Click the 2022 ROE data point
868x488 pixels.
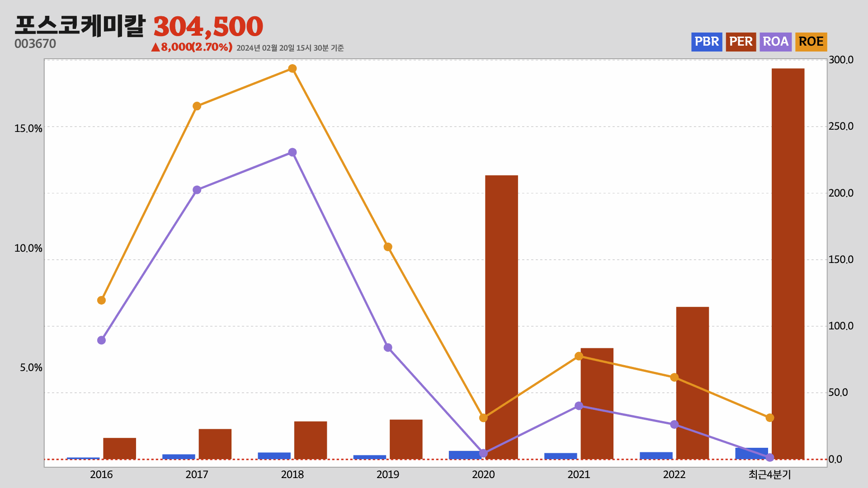[x=675, y=378]
